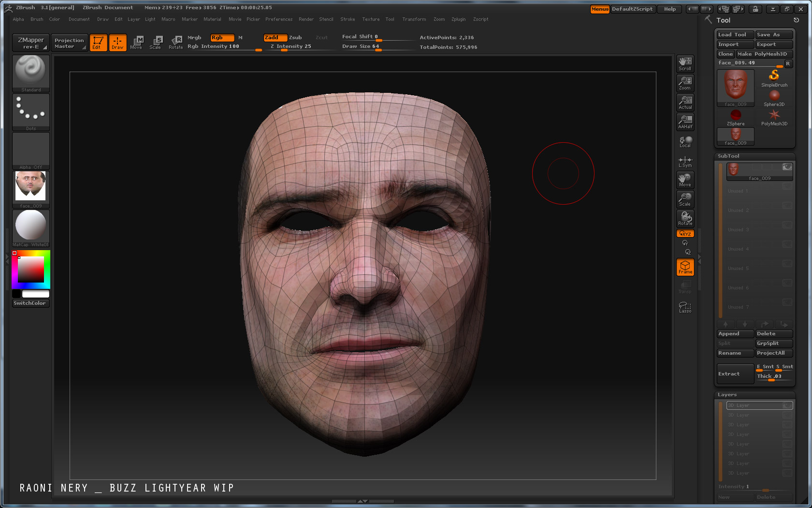Collapse the SubTool panel header

(x=728, y=156)
